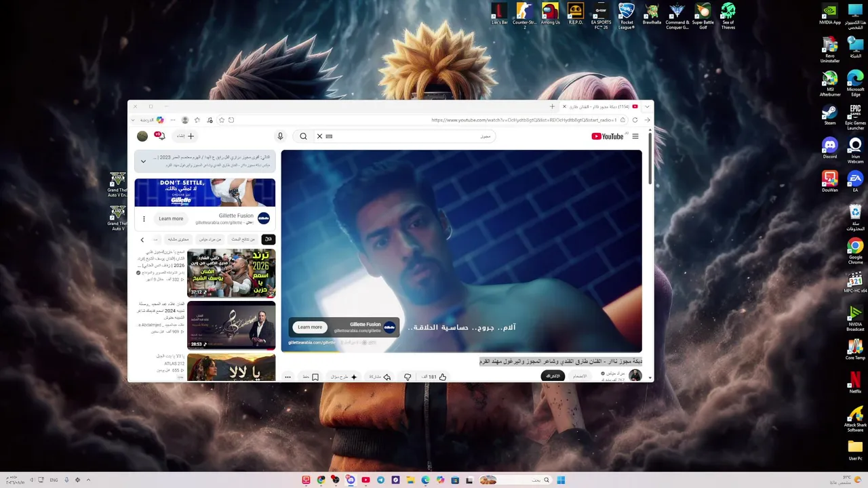This screenshot has height=488, width=868.
Task: Select the fourth sidebar filter chip
Action: [178, 239]
